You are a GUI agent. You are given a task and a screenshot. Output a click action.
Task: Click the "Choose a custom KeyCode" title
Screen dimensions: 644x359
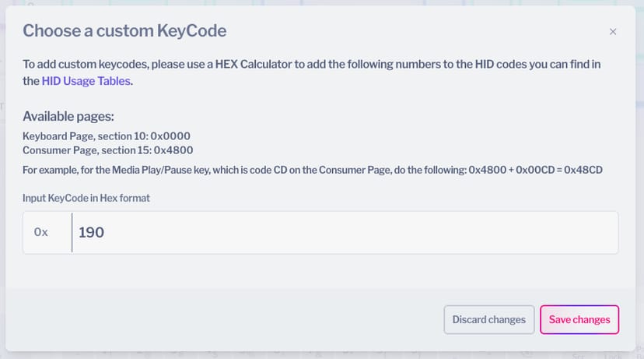(124, 31)
